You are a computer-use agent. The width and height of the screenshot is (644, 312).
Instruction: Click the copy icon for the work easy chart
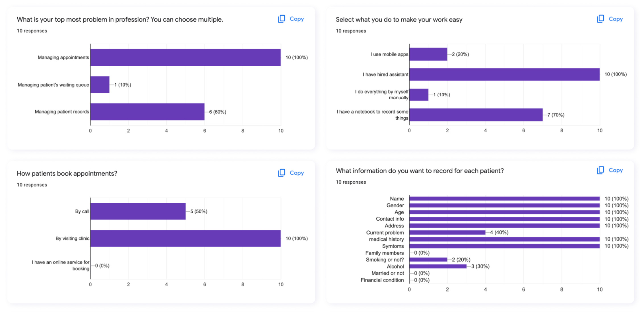600,19
